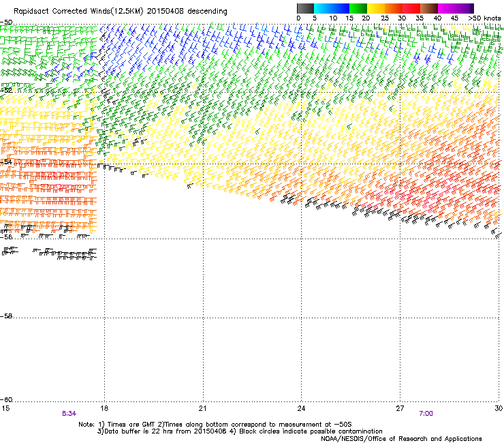This screenshot has width=504, height=443.
Task: Click the 'Data buffer is 22 hrs' note line
Action: [240, 431]
